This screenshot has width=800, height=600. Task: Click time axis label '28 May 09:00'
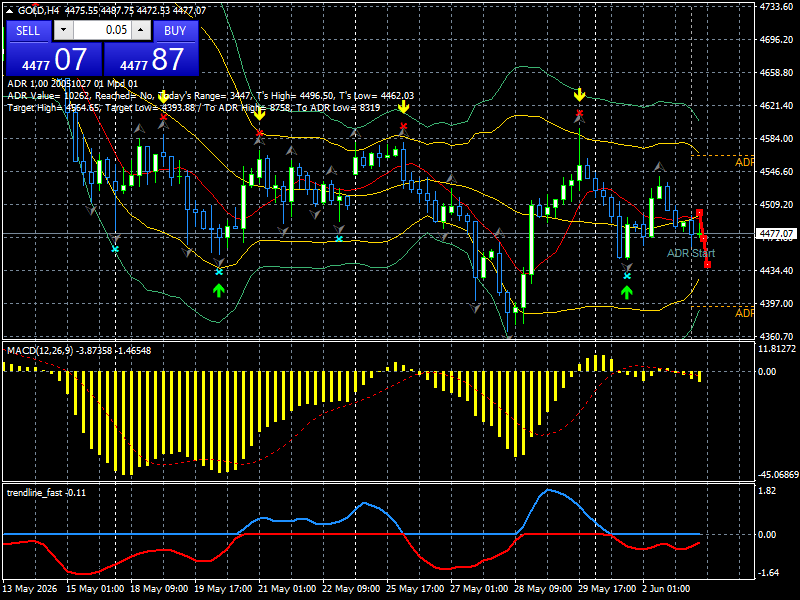pyautogui.click(x=543, y=588)
